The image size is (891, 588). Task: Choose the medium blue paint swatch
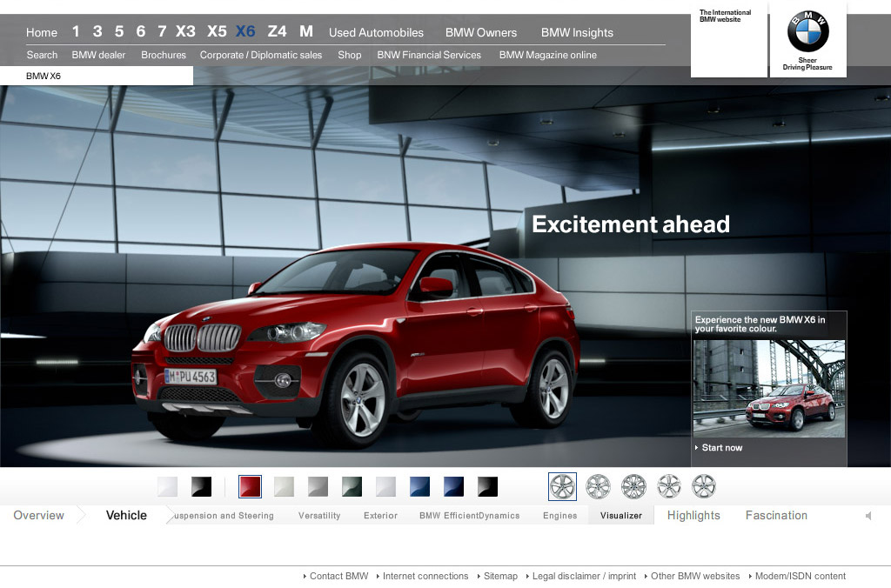(x=420, y=487)
